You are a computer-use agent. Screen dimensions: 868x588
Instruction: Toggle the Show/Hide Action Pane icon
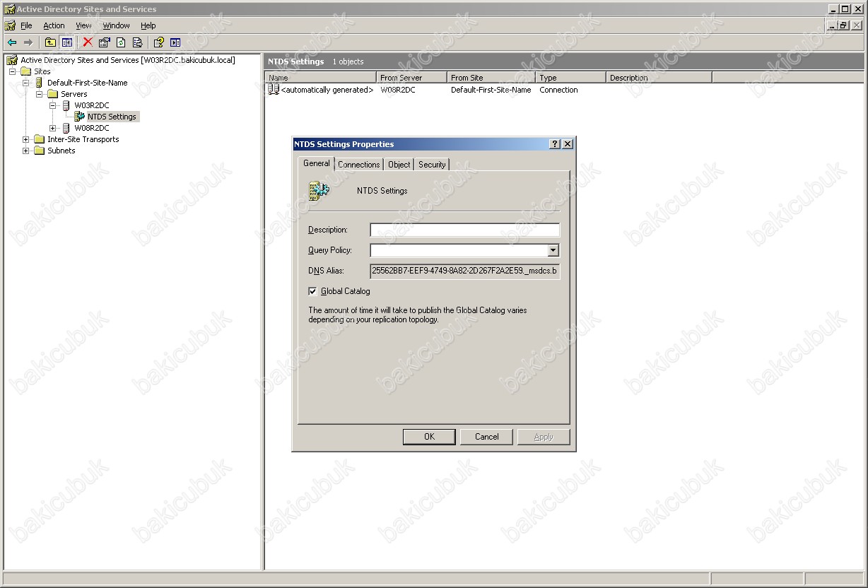pyautogui.click(x=175, y=42)
